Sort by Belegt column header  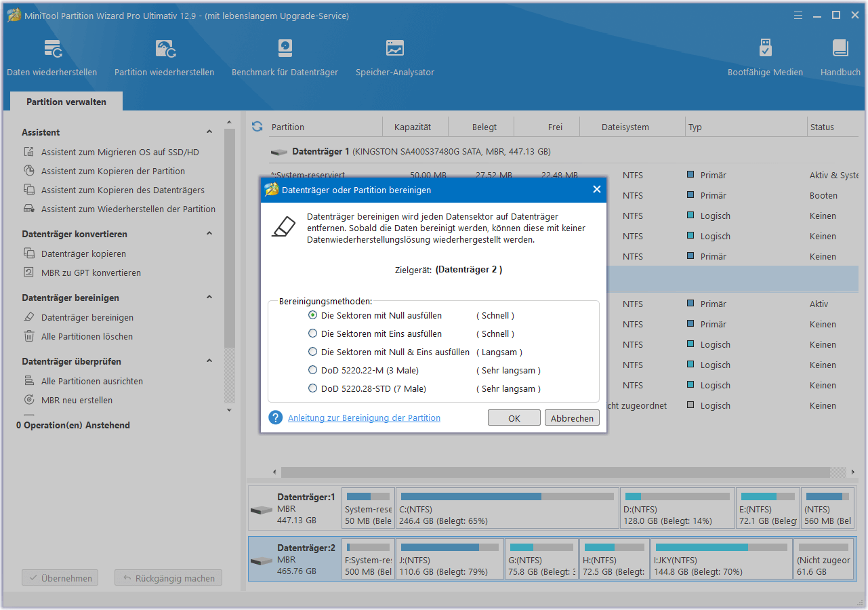point(484,127)
